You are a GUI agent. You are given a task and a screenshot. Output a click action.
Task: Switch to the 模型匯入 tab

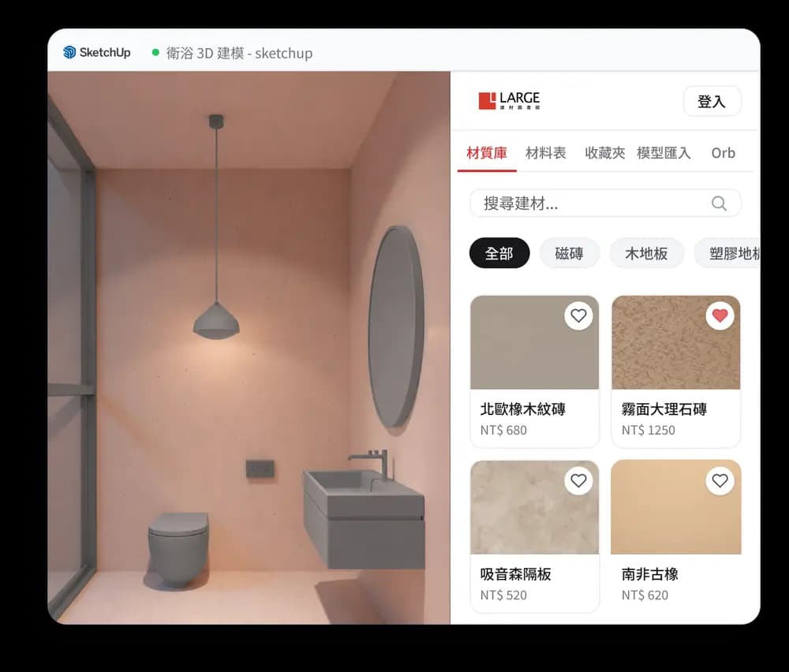[x=664, y=153]
